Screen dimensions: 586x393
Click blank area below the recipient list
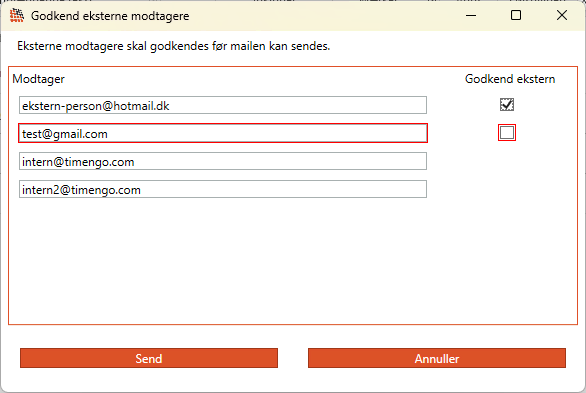click(x=293, y=262)
